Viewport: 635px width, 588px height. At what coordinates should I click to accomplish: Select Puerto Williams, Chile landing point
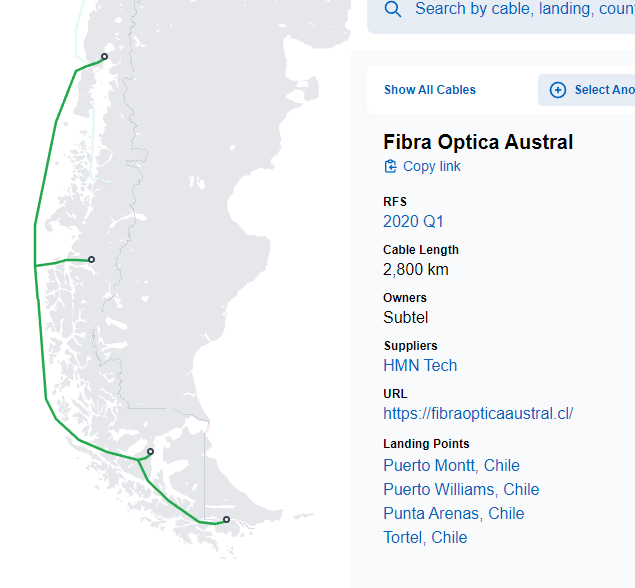[x=461, y=489]
